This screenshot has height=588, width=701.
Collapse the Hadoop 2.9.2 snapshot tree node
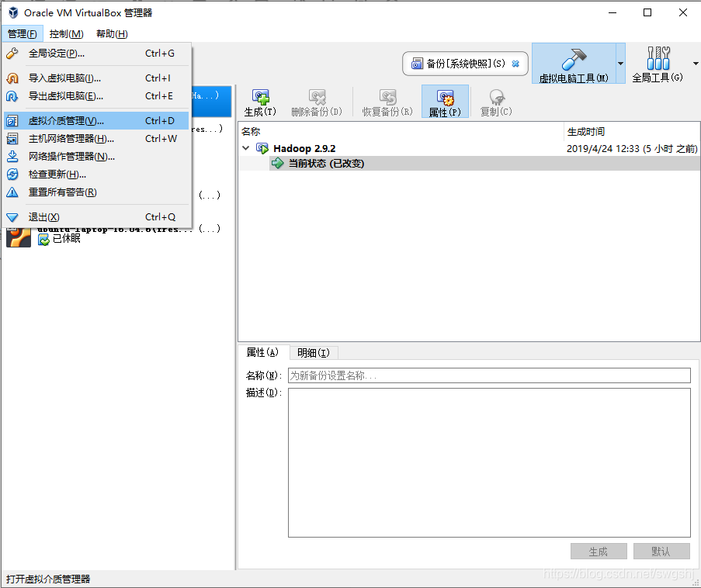click(x=245, y=148)
